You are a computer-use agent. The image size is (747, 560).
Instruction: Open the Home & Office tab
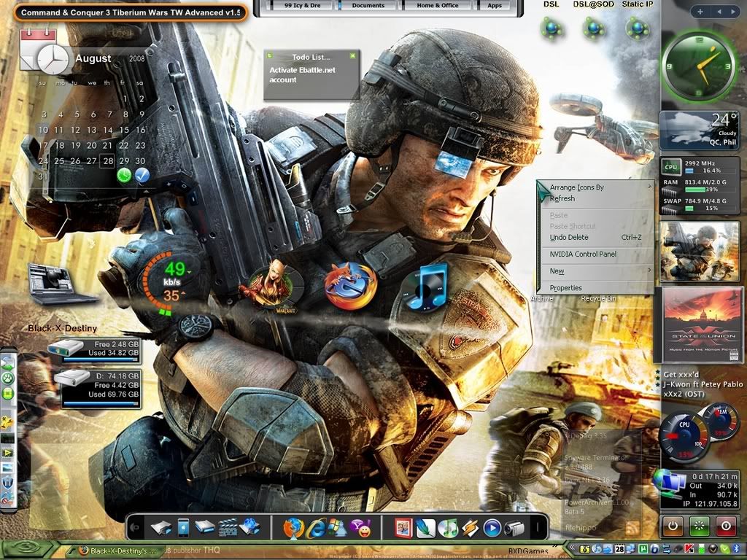coord(437,5)
